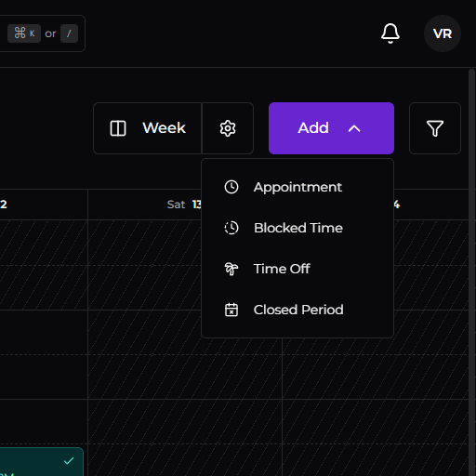Select Appointment from the Add menu

[297, 187]
